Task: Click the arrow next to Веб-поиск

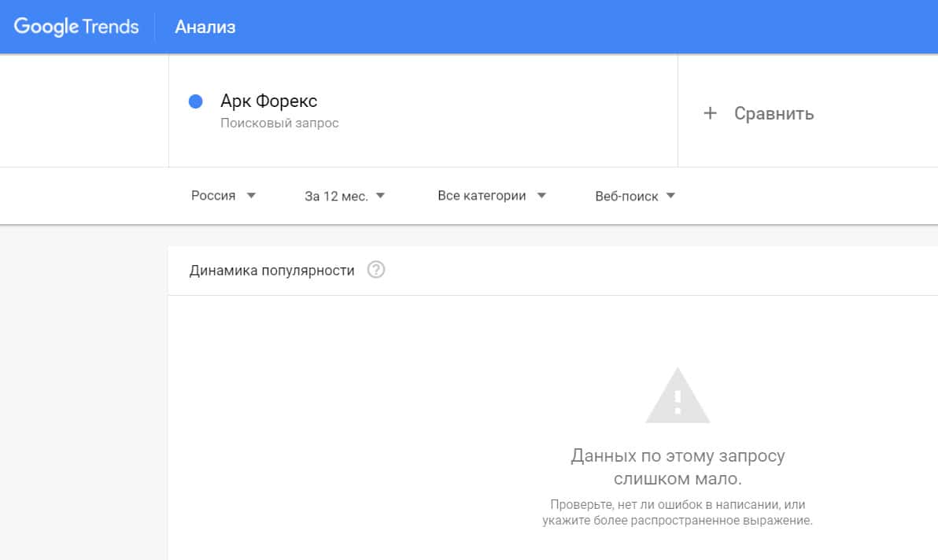Action: [670, 196]
